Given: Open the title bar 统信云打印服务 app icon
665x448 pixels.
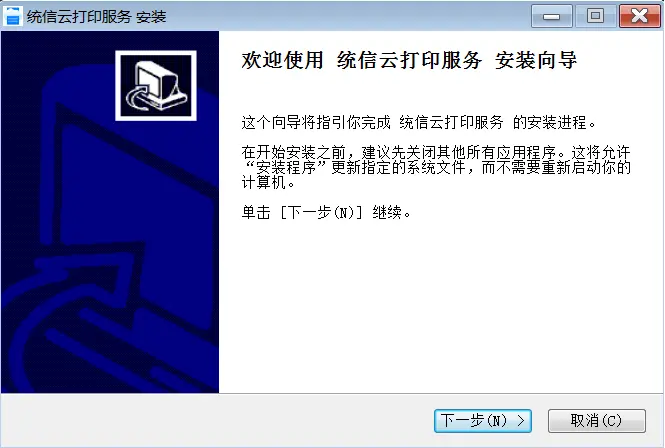Looking at the screenshot, I should [x=12, y=16].
